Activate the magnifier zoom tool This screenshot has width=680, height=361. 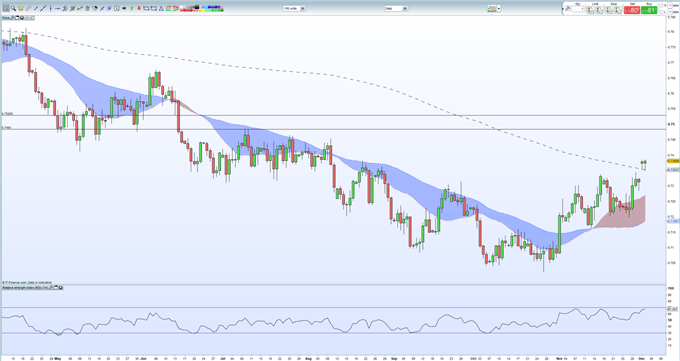tap(13, 8)
